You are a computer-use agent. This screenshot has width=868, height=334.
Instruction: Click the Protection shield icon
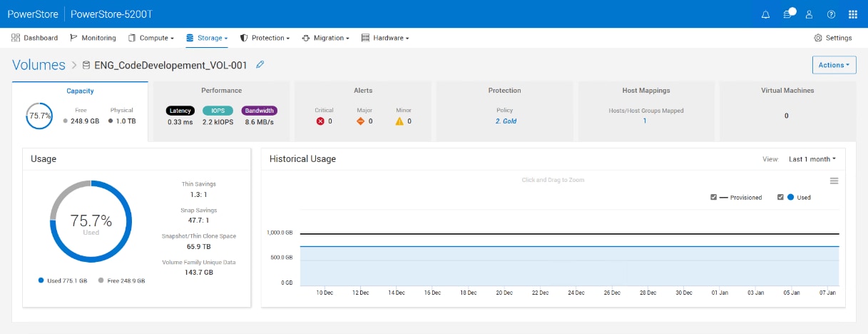pyautogui.click(x=244, y=38)
